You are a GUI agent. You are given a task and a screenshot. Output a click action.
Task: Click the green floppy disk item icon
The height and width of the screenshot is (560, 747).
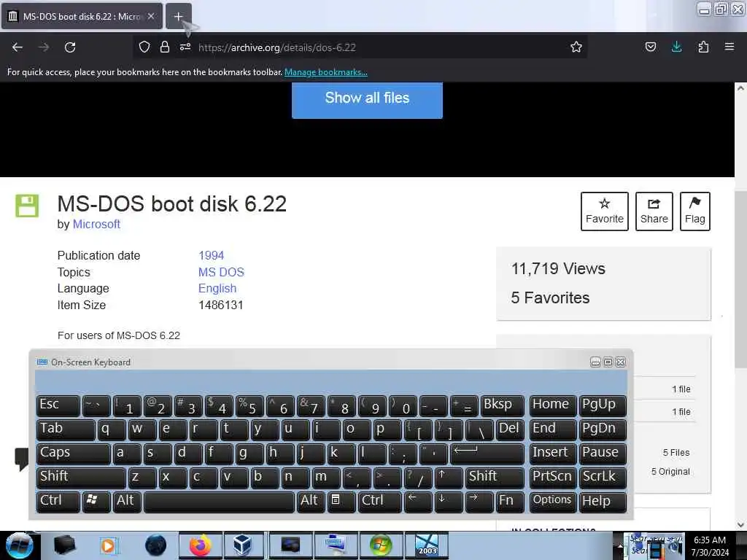click(x=27, y=206)
